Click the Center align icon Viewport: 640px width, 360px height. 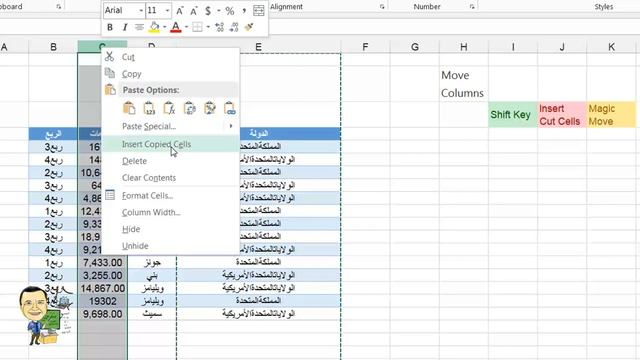click(x=139, y=27)
